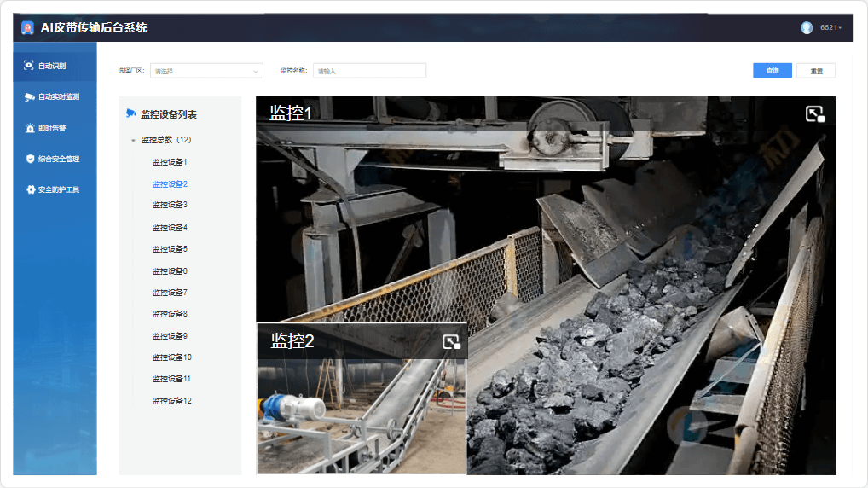Select 监控设备7 in the device list

point(170,293)
